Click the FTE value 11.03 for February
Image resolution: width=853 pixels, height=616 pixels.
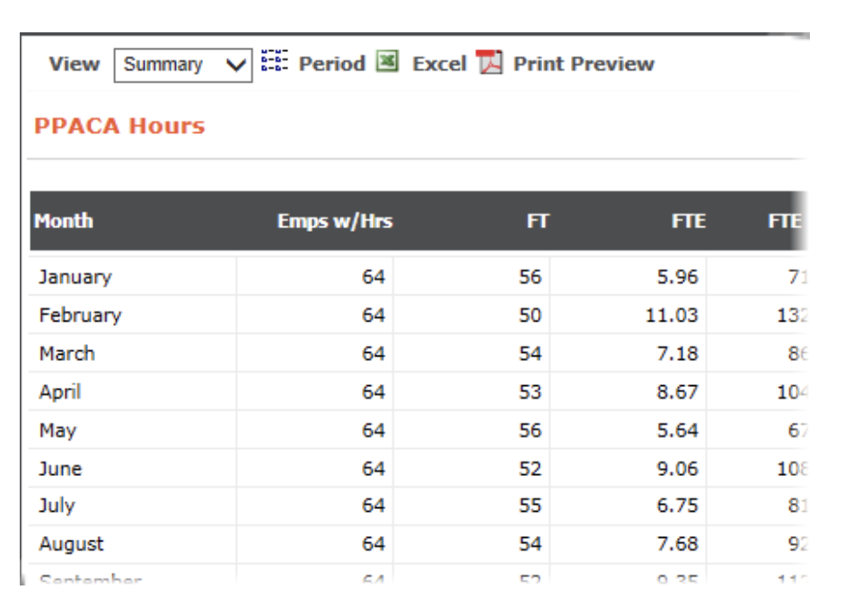click(672, 315)
